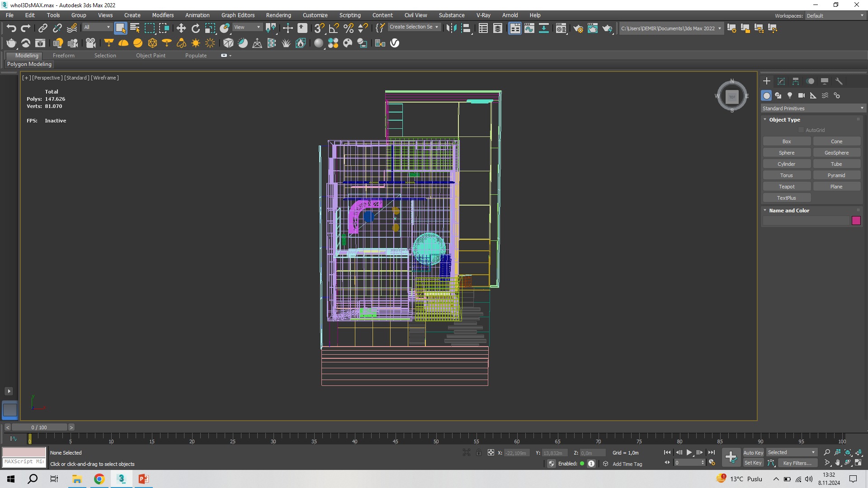The image size is (868, 488).
Task: Click the Cylinder primitive button
Action: (x=786, y=164)
